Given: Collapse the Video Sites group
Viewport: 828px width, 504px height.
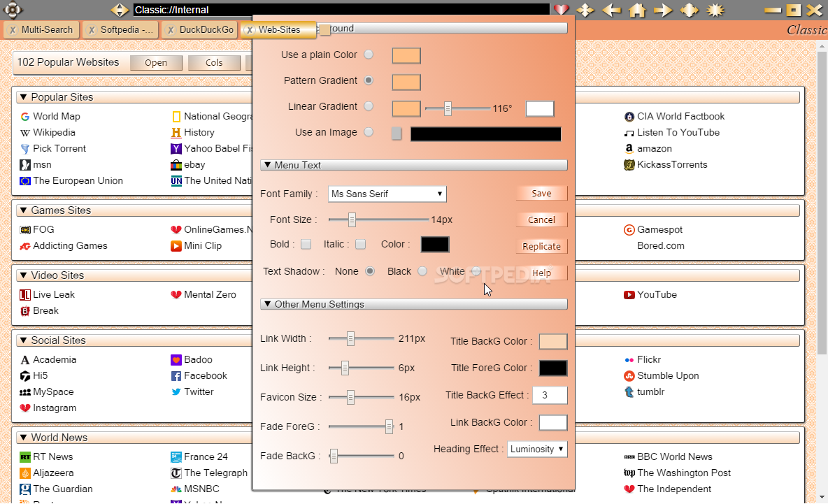Looking at the screenshot, I should click(x=23, y=275).
